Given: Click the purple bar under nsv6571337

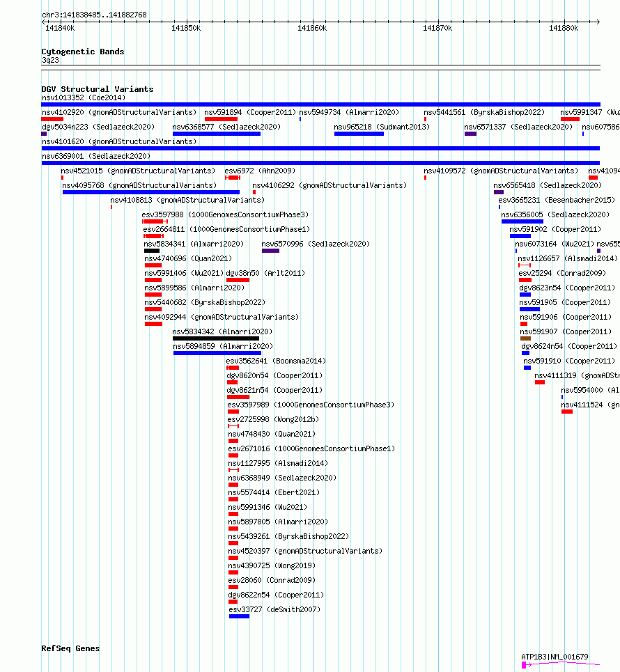Looking at the screenshot, I should (470, 134).
